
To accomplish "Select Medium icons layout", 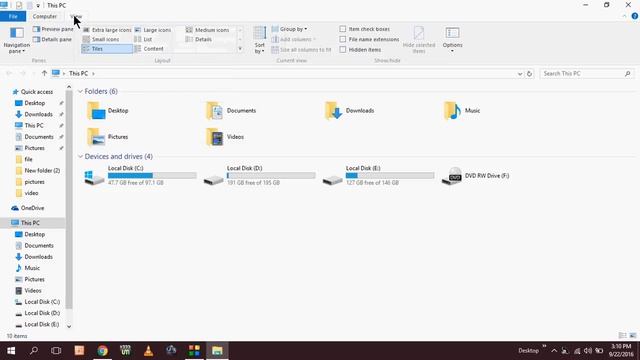I will [x=207, y=30].
